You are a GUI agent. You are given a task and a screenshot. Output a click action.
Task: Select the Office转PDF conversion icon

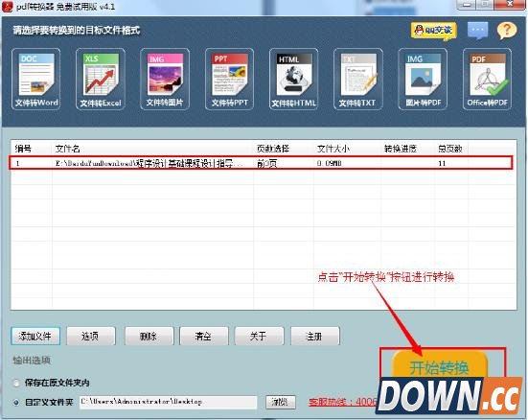(487, 79)
